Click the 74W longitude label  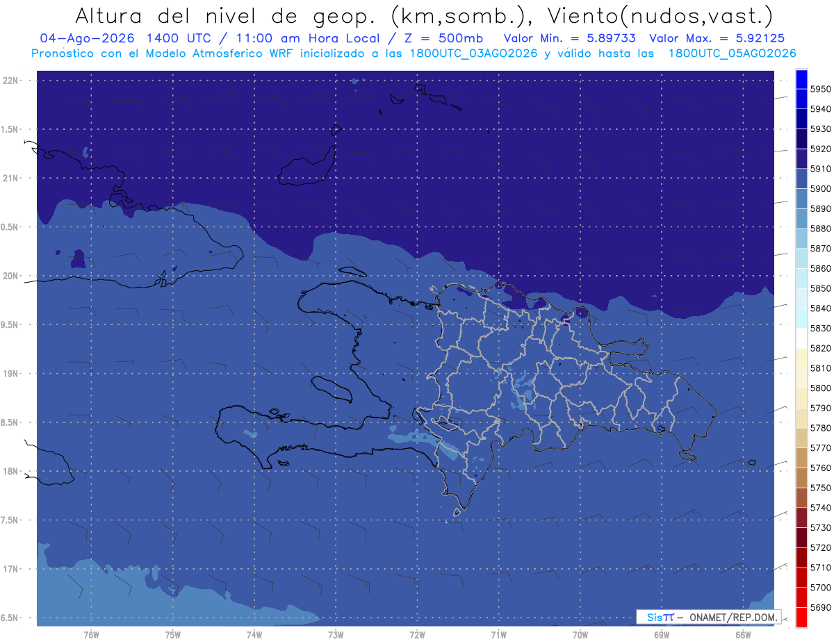tap(254, 635)
